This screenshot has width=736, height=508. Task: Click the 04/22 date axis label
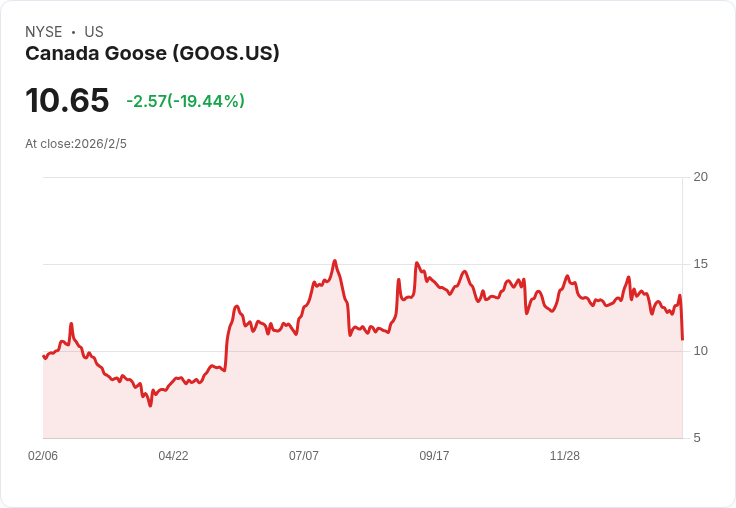coord(173,456)
